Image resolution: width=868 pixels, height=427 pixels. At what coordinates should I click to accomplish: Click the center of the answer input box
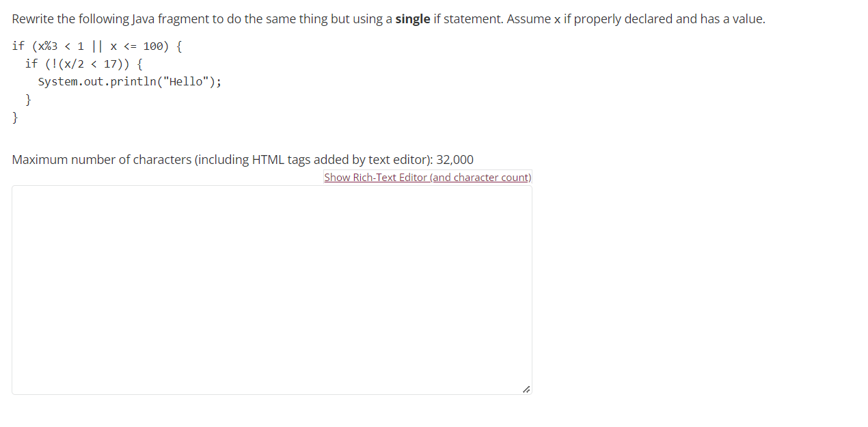pyautogui.click(x=272, y=290)
